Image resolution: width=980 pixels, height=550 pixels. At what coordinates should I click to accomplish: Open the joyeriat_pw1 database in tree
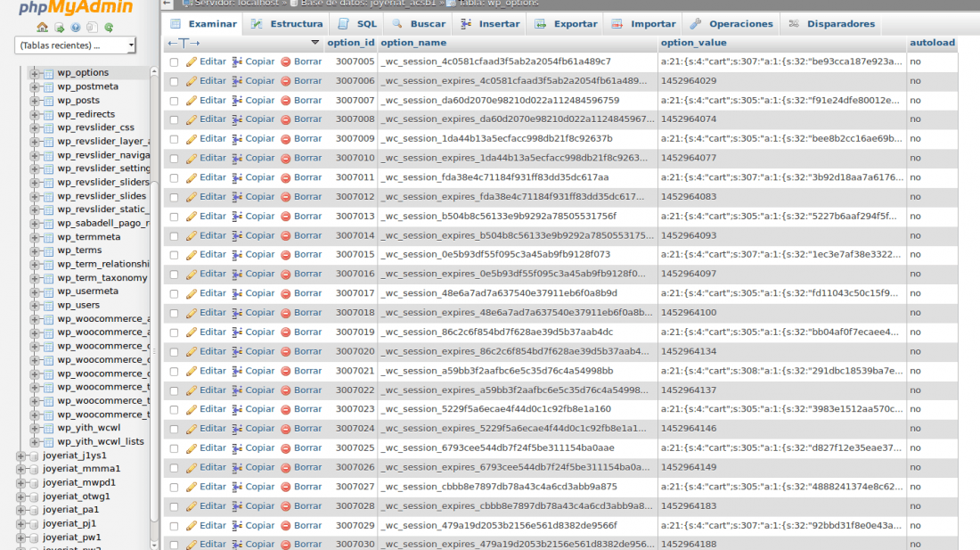(x=72, y=538)
